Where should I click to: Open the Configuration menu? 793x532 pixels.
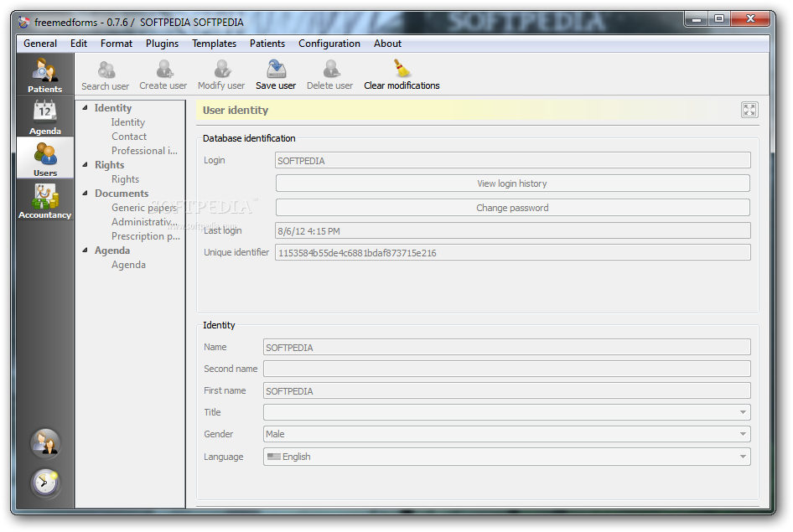pos(329,44)
